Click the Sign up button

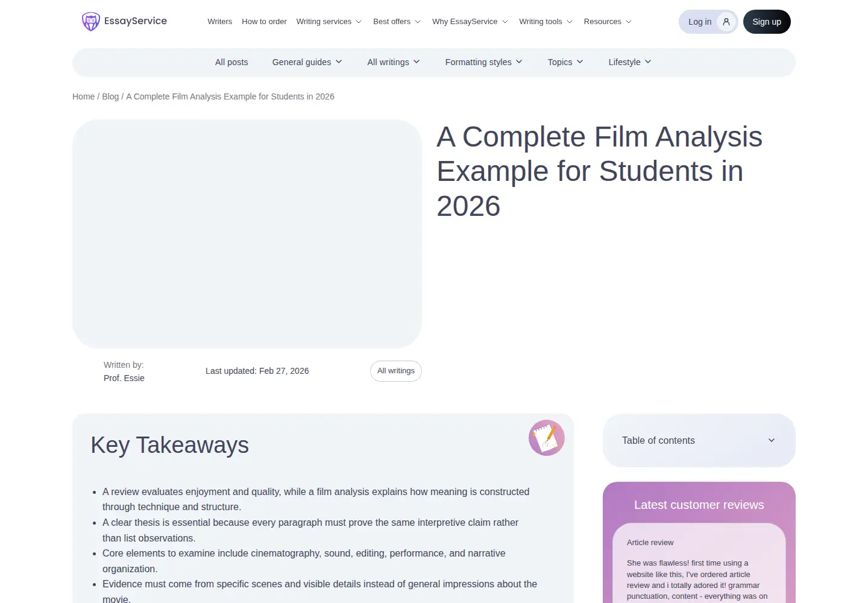767,22
